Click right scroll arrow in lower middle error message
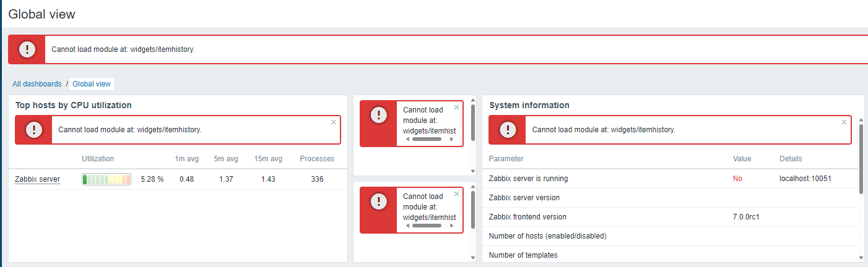The height and width of the screenshot is (267, 868). tap(451, 226)
